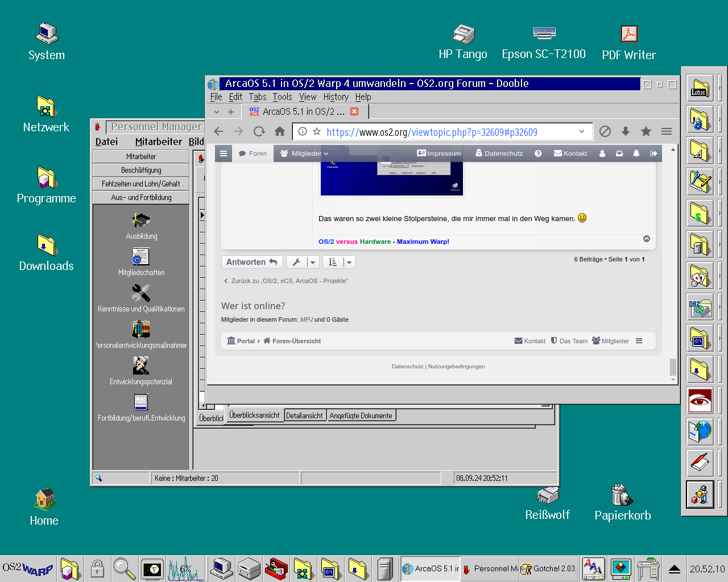The image size is (728, 582).
Task: Open the Datenschutz link in the page footer
Action: pyautogui.click(x=408, y=367)
